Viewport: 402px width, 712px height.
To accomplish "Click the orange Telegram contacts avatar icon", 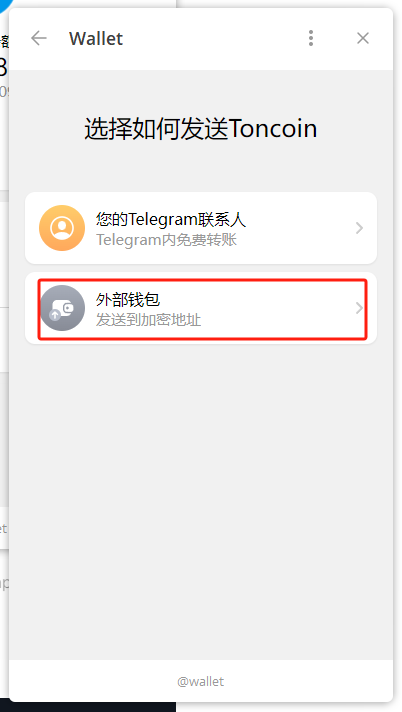I will tap(62, 228).
